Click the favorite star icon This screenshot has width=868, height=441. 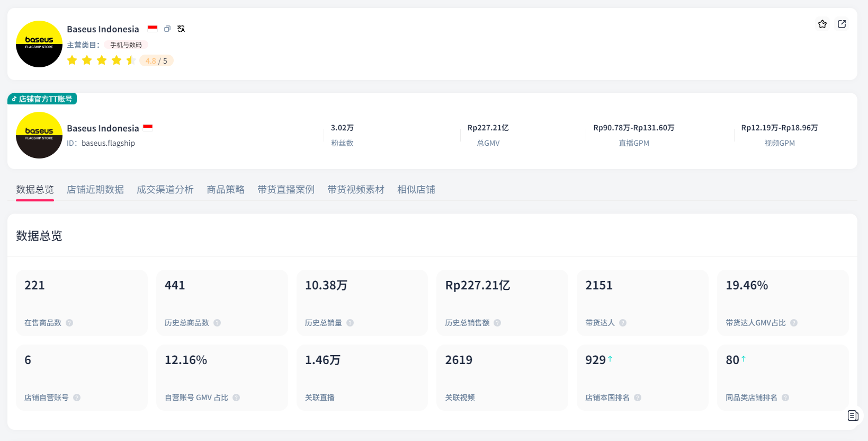pyautogui.click(x=822, y=24)
